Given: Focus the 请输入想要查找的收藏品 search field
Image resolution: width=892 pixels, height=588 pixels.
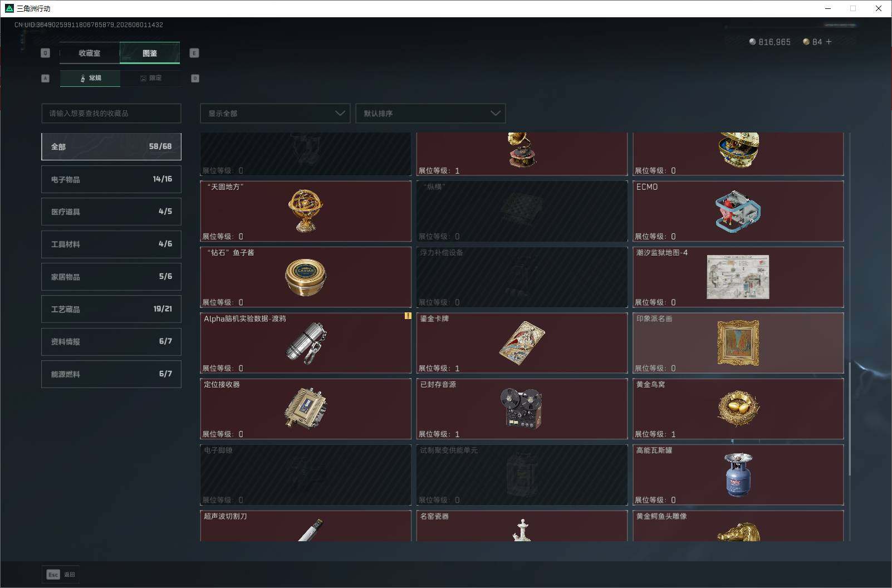Looking at the screenshot, I should point(111,113).
